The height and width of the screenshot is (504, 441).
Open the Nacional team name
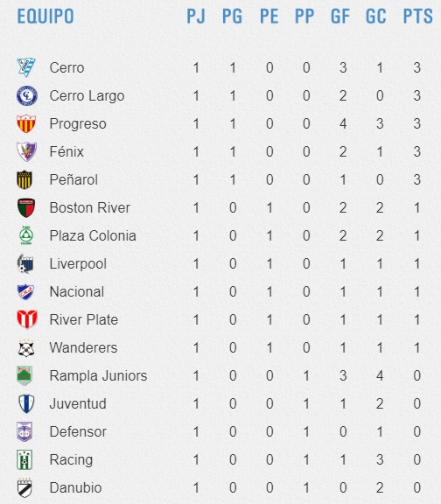[77, 291]
